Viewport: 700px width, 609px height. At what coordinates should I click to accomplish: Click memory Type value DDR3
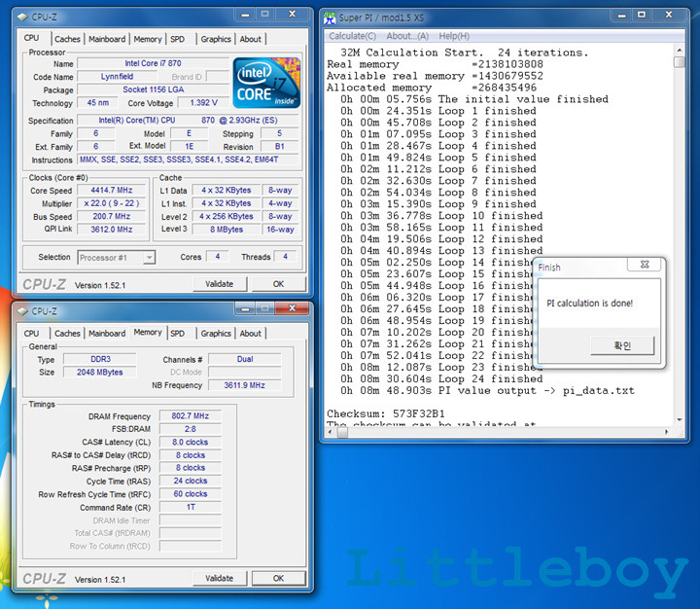99,359
